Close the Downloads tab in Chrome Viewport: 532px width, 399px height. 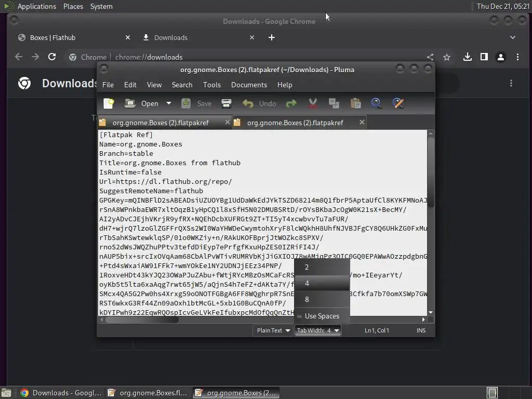point(252,37)
